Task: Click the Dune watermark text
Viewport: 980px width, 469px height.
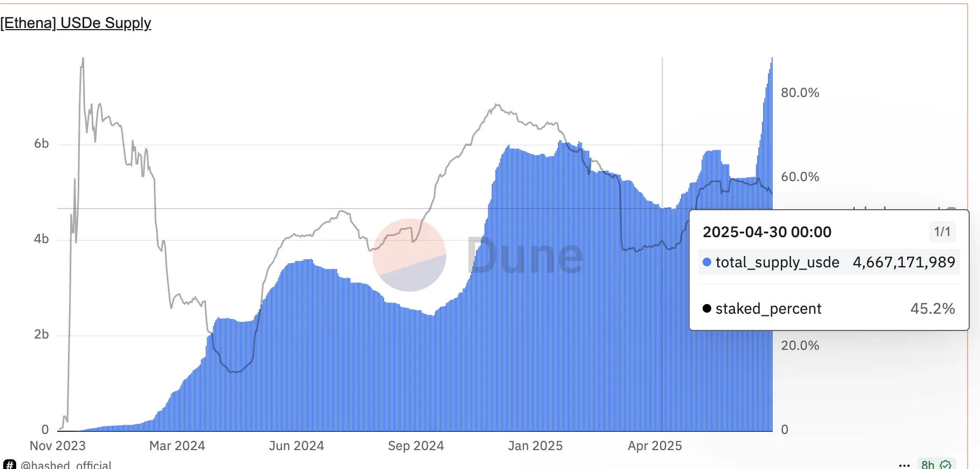Action: coord(525,255)
